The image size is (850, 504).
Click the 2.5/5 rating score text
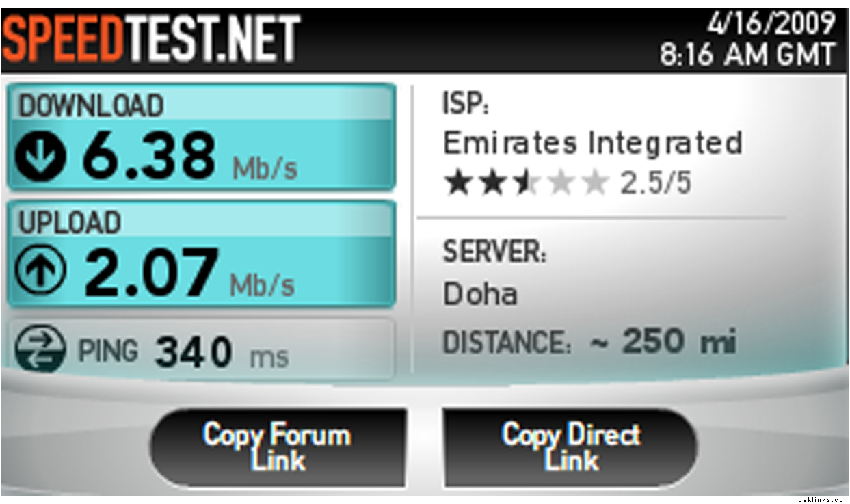click(x=656, y=183)
